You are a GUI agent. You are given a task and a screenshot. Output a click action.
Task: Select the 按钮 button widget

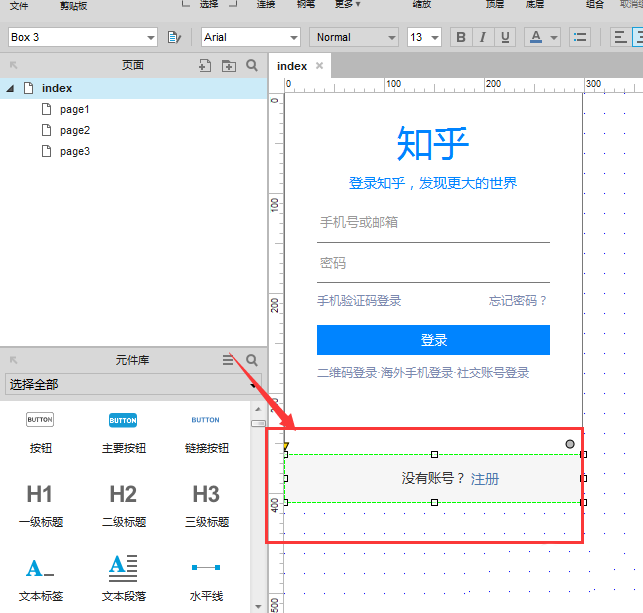click(40, 433)
